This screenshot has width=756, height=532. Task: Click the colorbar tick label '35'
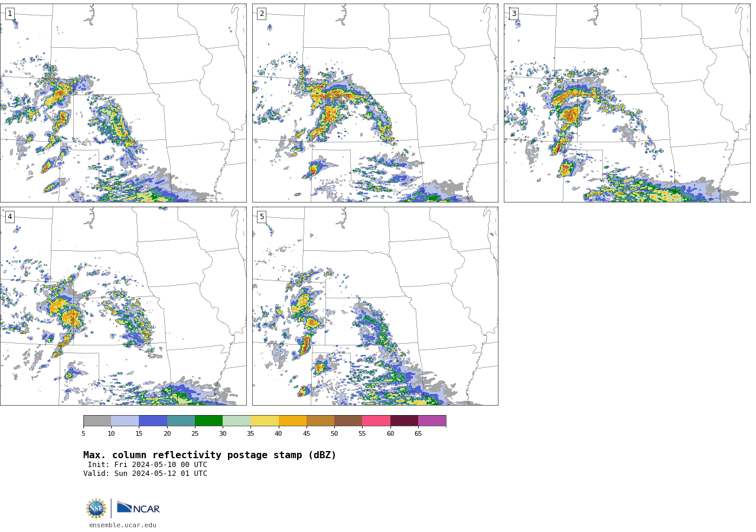pos(250,433)
